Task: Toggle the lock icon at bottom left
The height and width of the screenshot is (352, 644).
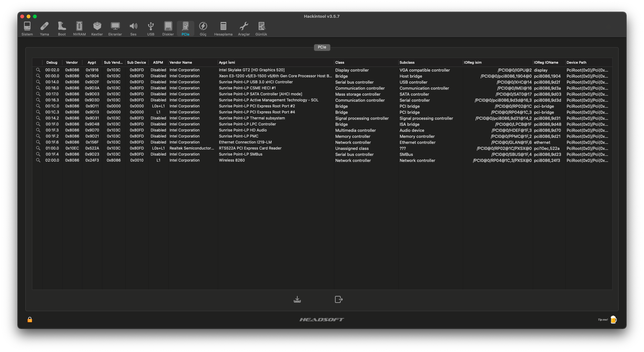Action: 29,320
